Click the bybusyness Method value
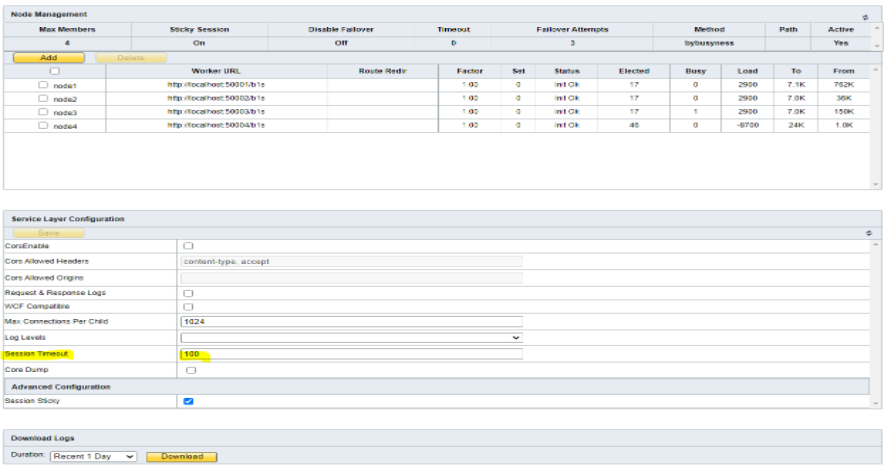The height and width of the screenshot is (466, 887). point(709,43)
